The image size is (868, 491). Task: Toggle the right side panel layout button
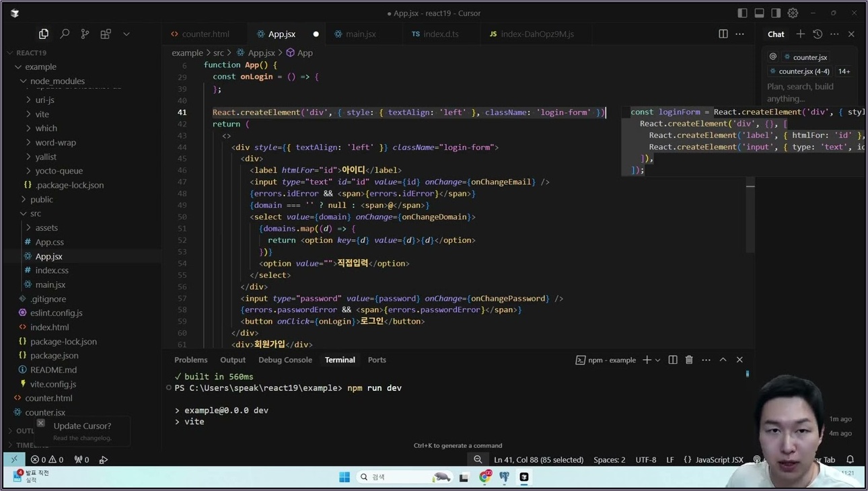coord(776,13)
